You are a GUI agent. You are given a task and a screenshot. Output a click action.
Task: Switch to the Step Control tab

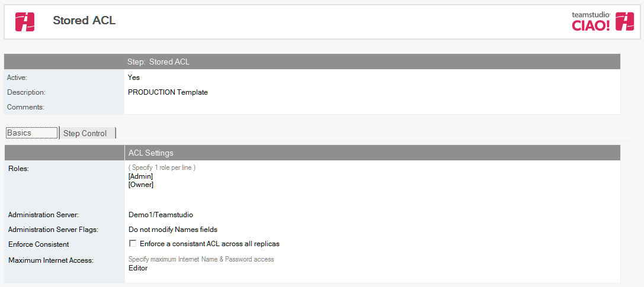click(88, 133)
